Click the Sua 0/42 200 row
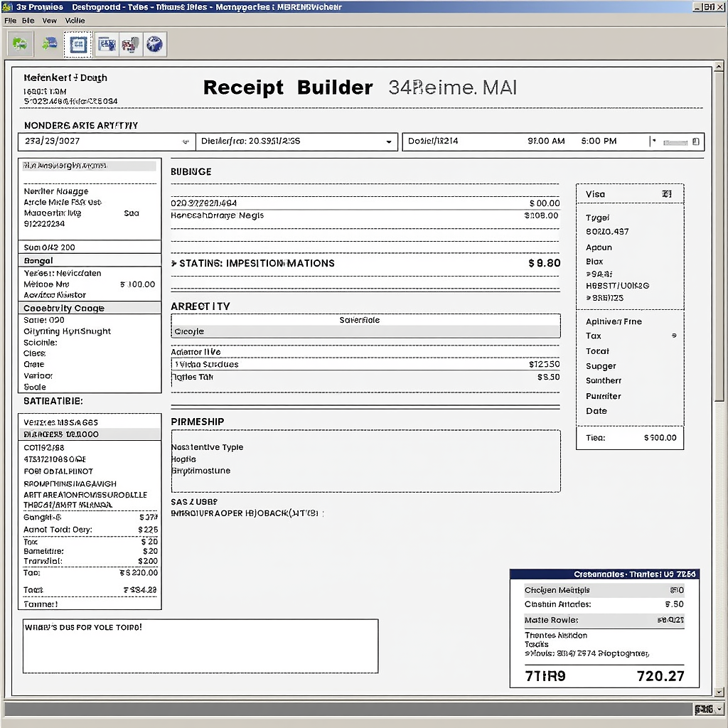Image resolution: width=728 pixels, height=728 pixels. pos(89,247)
